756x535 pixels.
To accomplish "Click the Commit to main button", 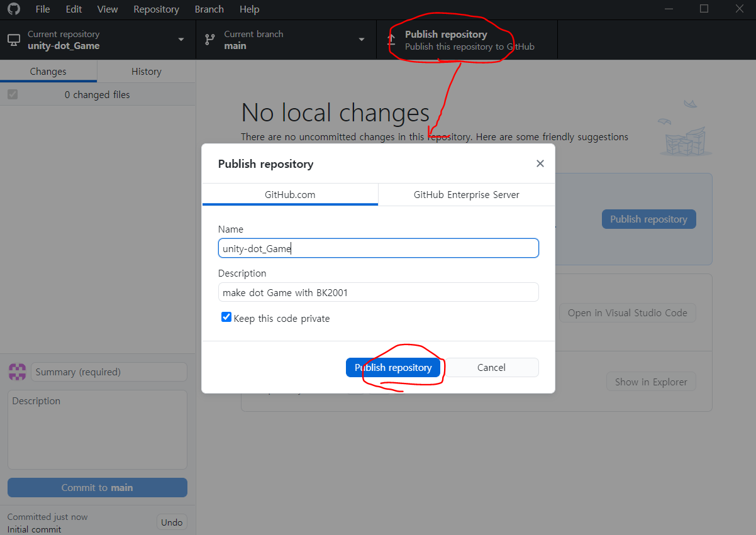I will (97, 487).
